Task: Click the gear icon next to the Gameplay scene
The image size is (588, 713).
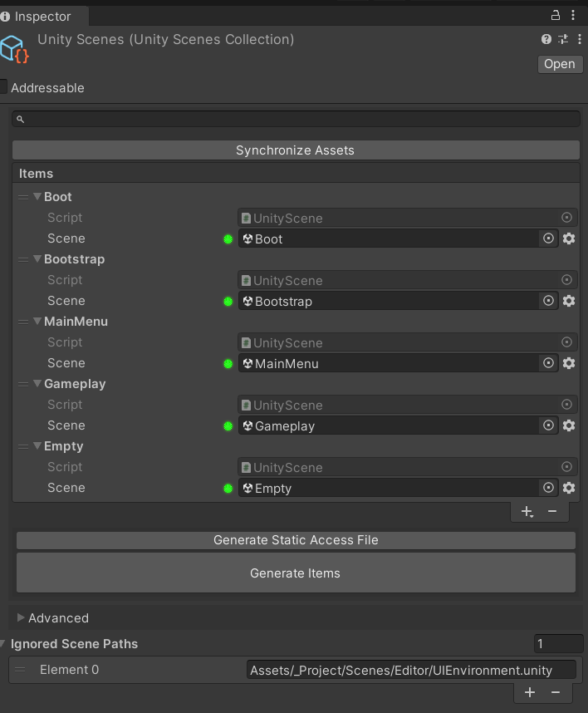Action: [568, 425]
